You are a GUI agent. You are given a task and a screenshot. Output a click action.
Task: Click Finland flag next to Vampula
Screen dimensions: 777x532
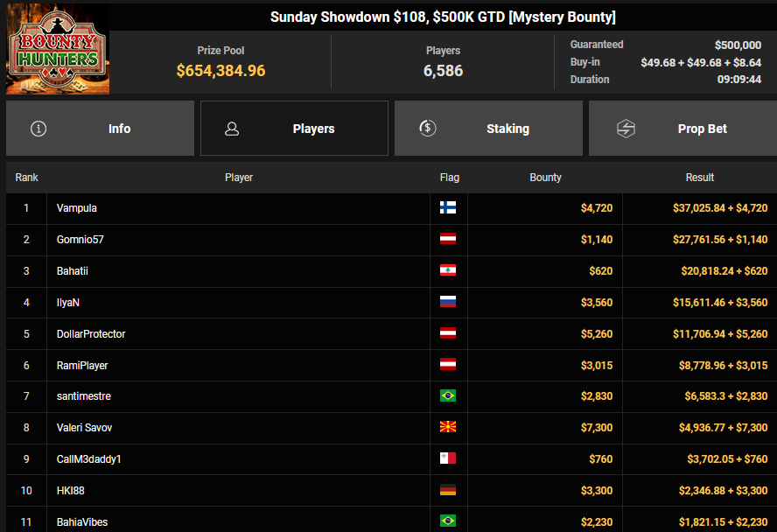(x=448, y=208)
